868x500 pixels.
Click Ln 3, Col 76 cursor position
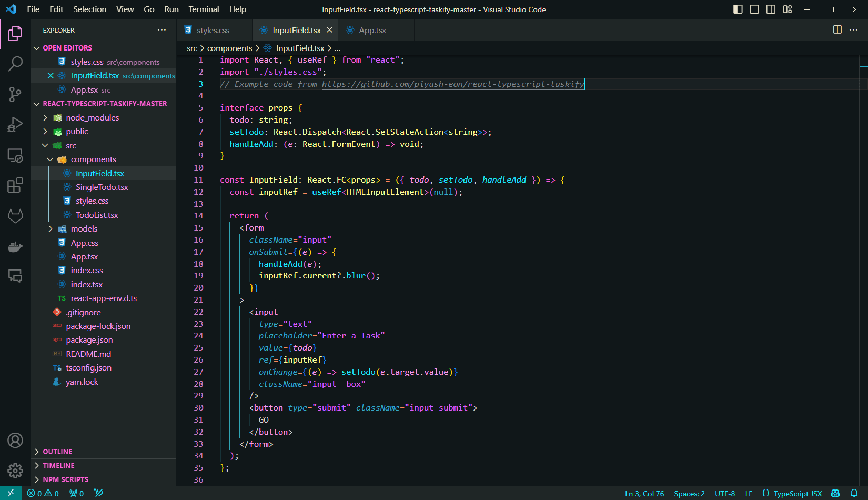pos(644,494)
